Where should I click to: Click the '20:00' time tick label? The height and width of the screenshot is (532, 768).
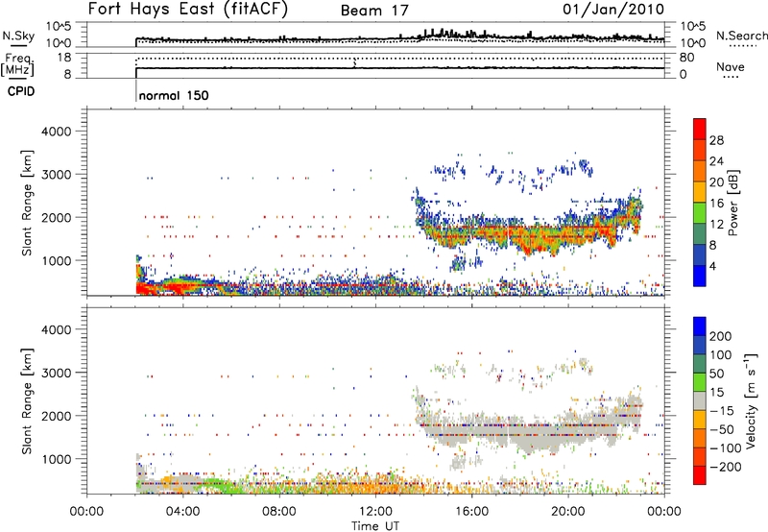click(567, 512)
